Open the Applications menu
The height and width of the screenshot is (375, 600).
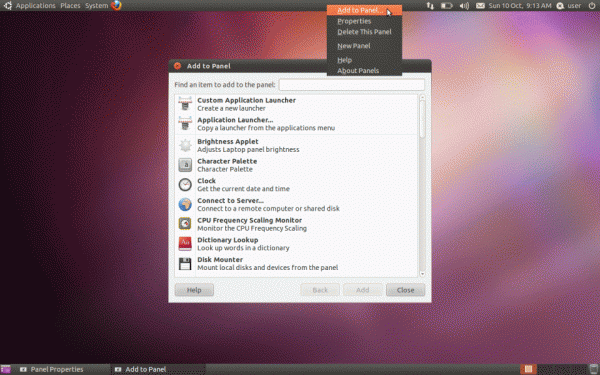36,6
